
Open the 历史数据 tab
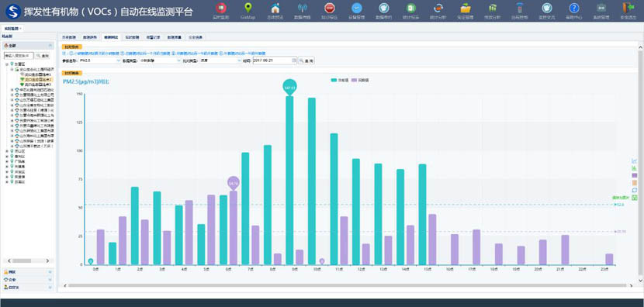(68, 37)
